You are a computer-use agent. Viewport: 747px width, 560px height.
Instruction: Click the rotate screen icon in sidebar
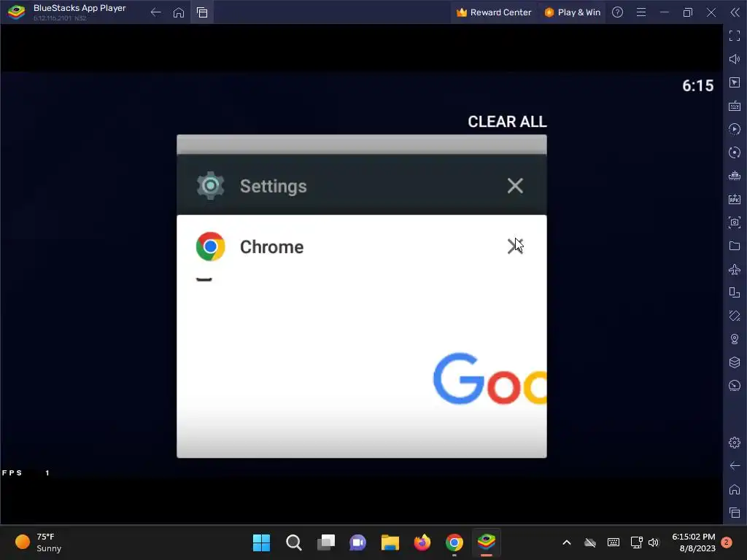pyautogui.click(x=735, y=316)
